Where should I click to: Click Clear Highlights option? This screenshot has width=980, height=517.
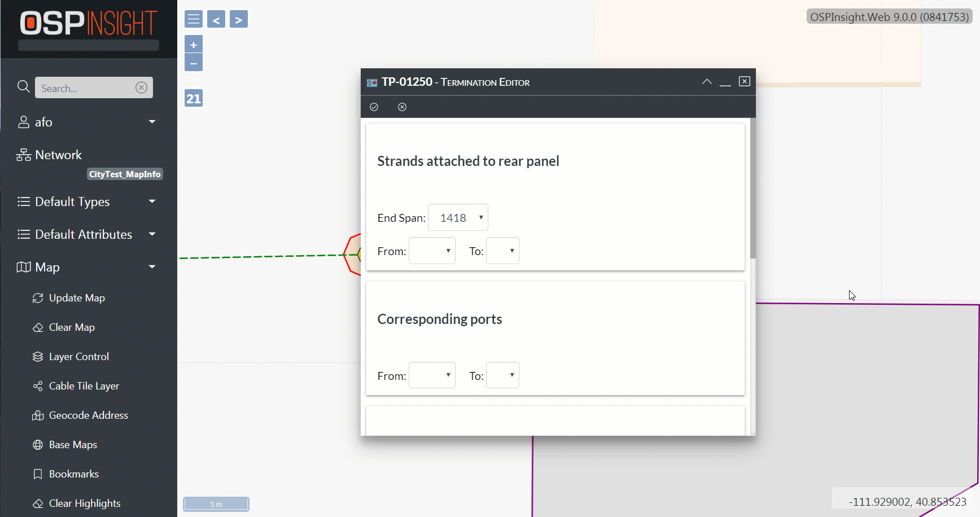(85, 503)
